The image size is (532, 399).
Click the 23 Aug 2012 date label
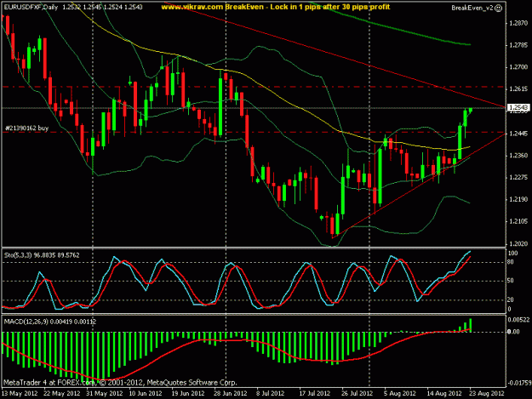[487, 394]
